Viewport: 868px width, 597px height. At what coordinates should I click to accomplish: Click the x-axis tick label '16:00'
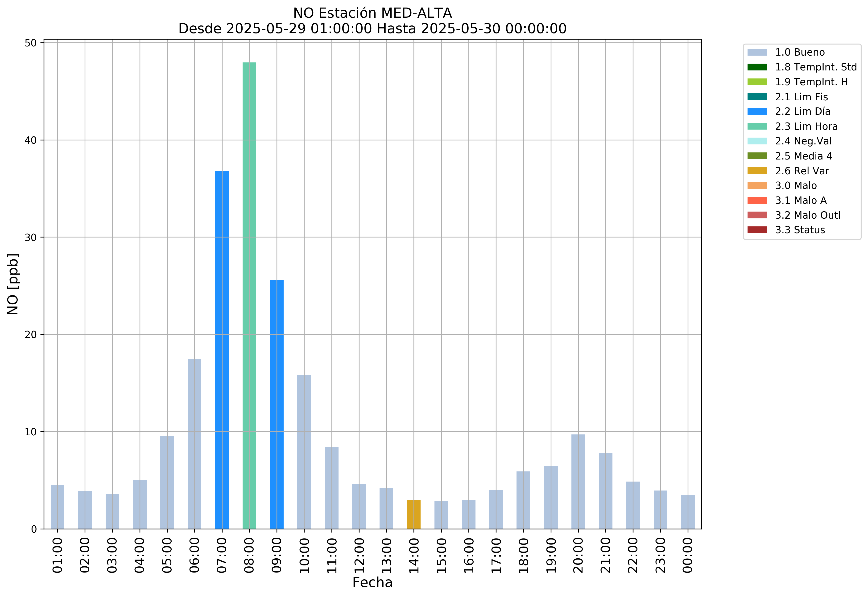[469, 555]
